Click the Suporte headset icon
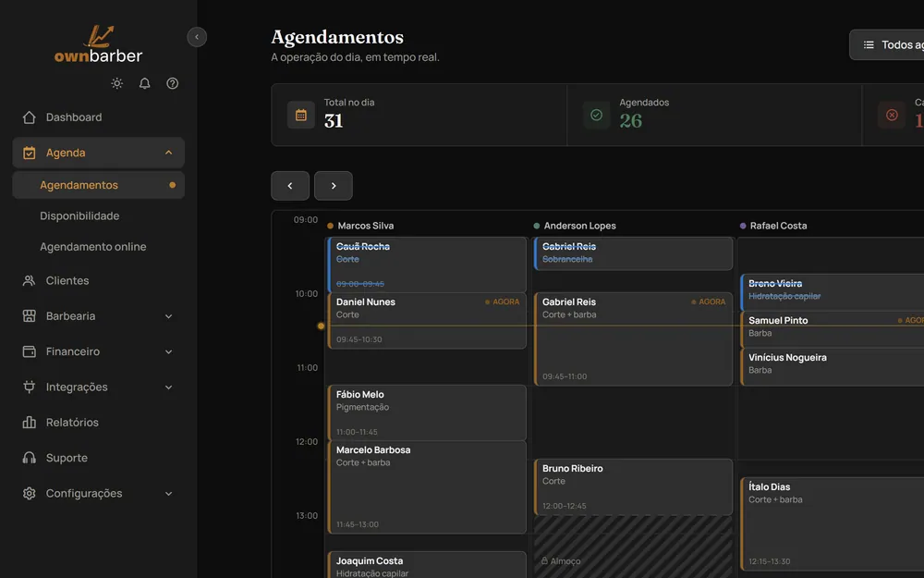 click(x=29, y=458)
